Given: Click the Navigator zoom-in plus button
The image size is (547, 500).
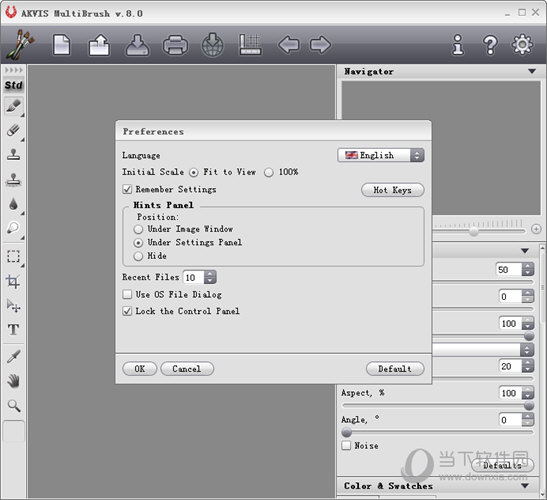Looking at the screenshot, I should [x=536, y=229].
